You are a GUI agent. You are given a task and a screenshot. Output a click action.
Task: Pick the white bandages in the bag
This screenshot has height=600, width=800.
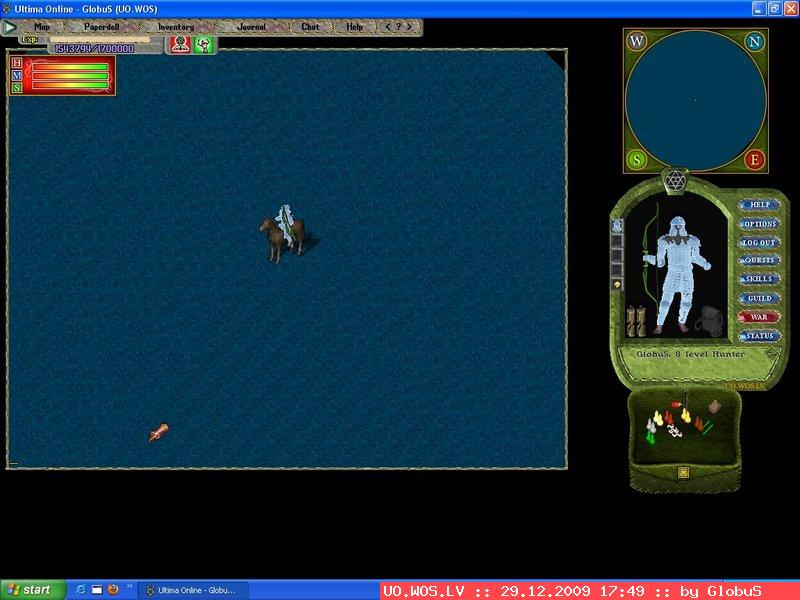[674, 432]
